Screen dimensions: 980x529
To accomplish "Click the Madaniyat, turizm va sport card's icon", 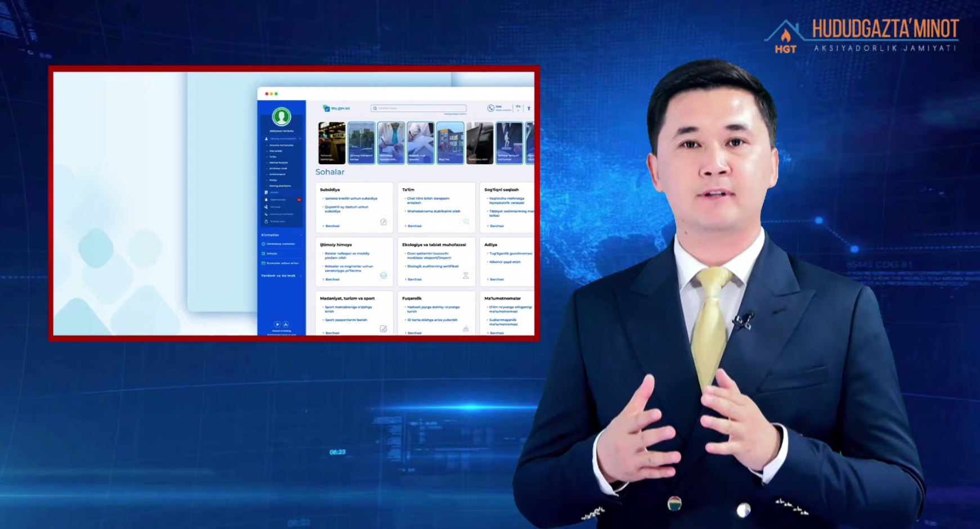I will (x=383, y=329).
